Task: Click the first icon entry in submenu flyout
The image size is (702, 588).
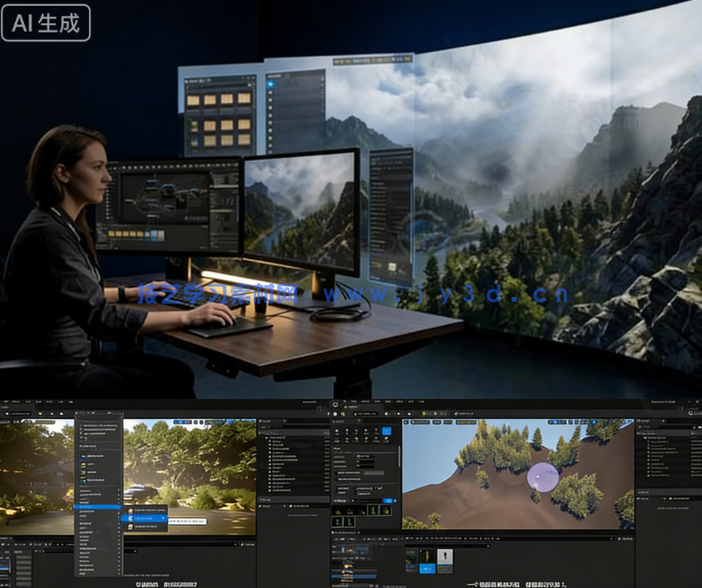Action: coord(131,509)
